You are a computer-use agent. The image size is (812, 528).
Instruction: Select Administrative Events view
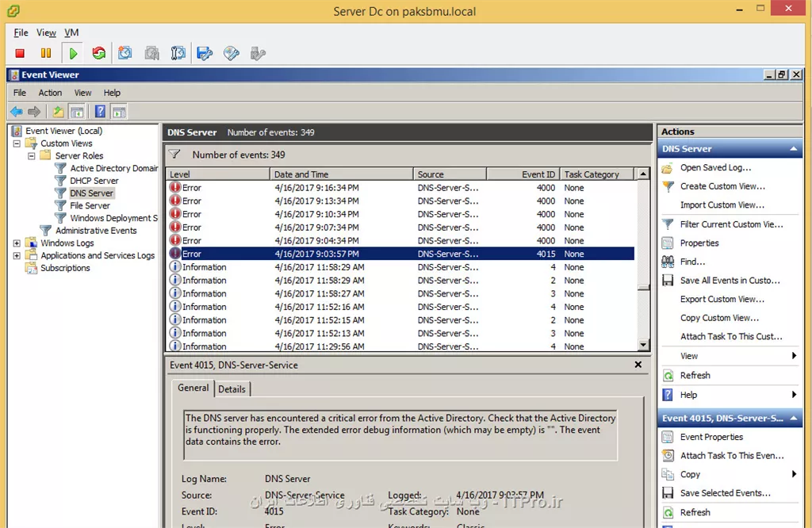[x=96, y=231]
